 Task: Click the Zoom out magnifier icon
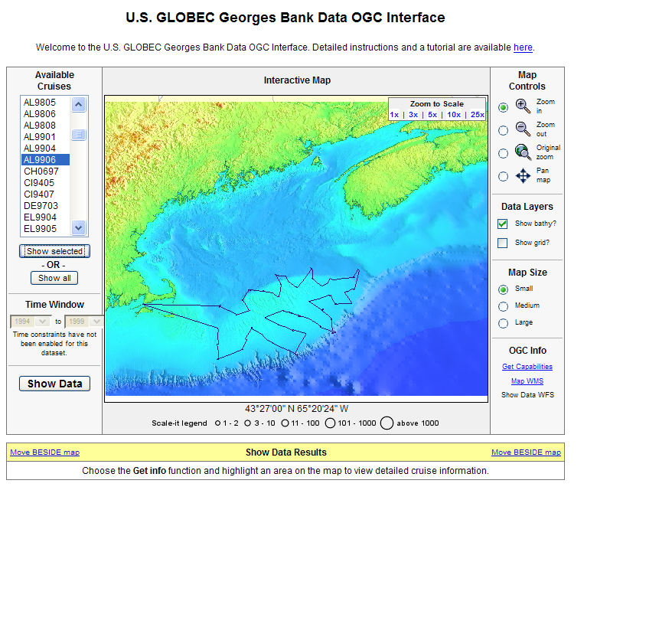523,129
